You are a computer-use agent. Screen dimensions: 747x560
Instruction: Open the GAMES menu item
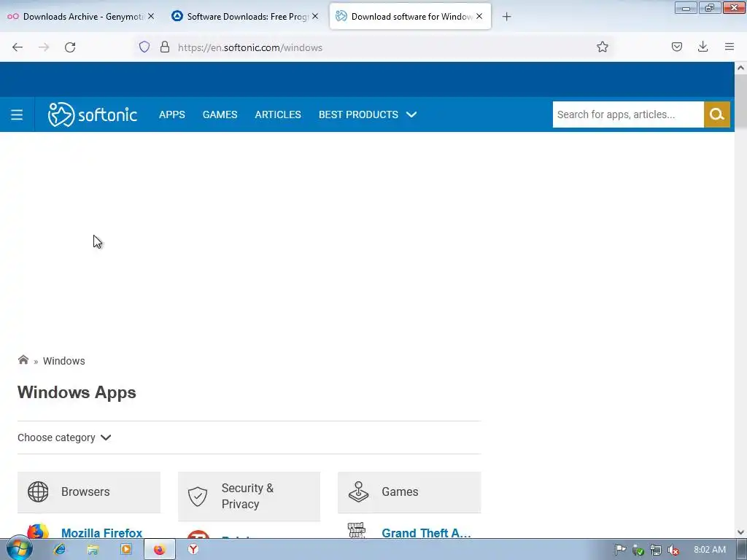click(x=220, y=114)
